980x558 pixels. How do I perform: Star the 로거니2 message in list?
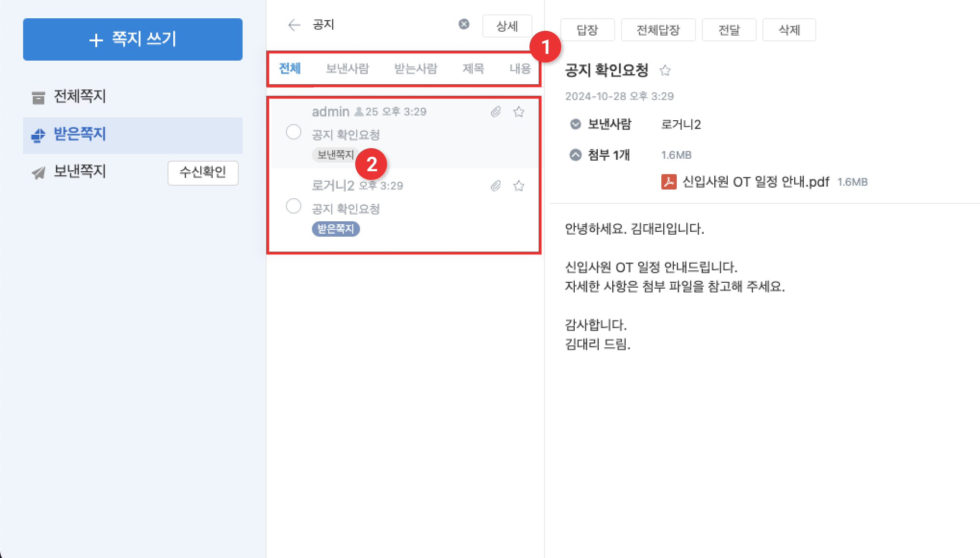(518, 186)
